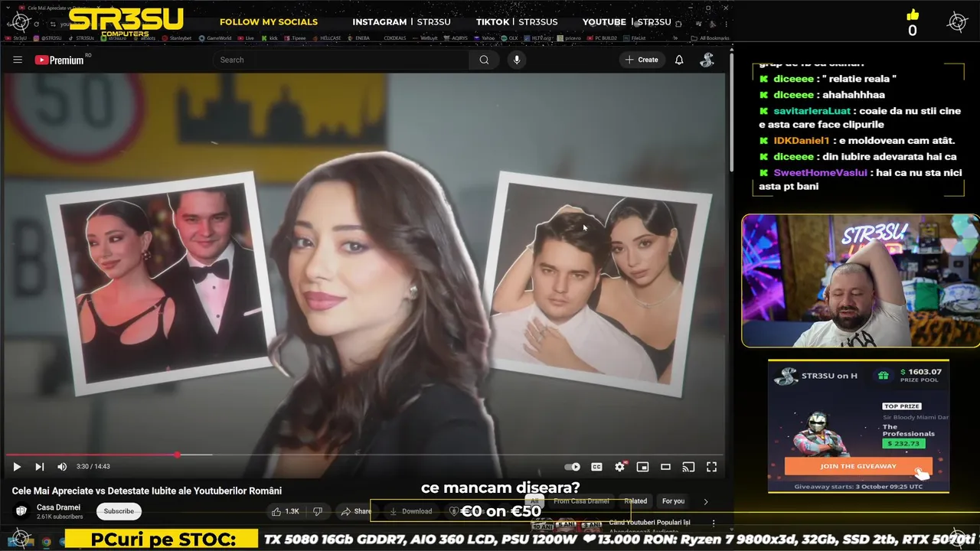Select the From Casa Dramei chip
This screenshot has height=551, width=980.
[581, 501]
